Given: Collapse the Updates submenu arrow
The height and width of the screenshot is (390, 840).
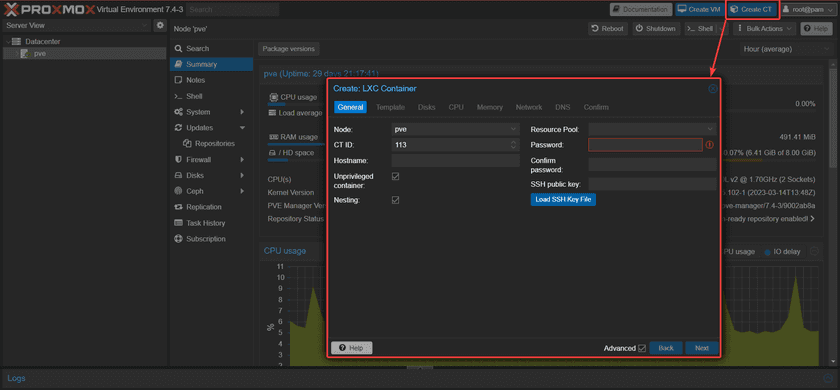Looking at the screenshot, I should coord(242,128).
